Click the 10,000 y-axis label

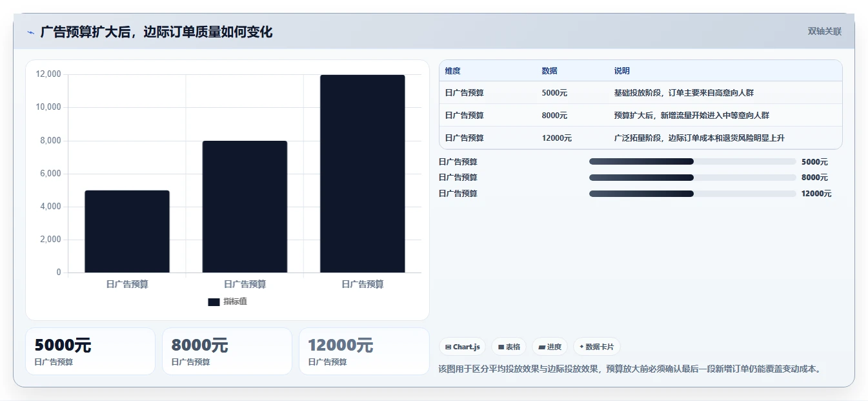(x=48, y=107)
